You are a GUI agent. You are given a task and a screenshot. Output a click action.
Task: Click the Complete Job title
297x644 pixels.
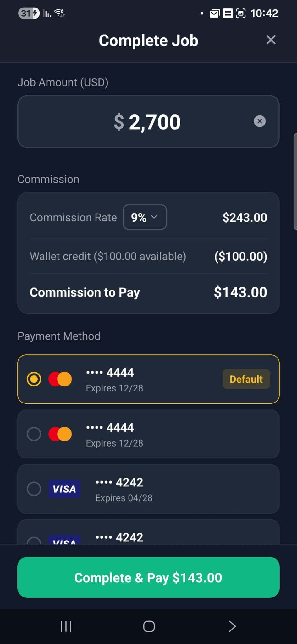pos(148,40)
